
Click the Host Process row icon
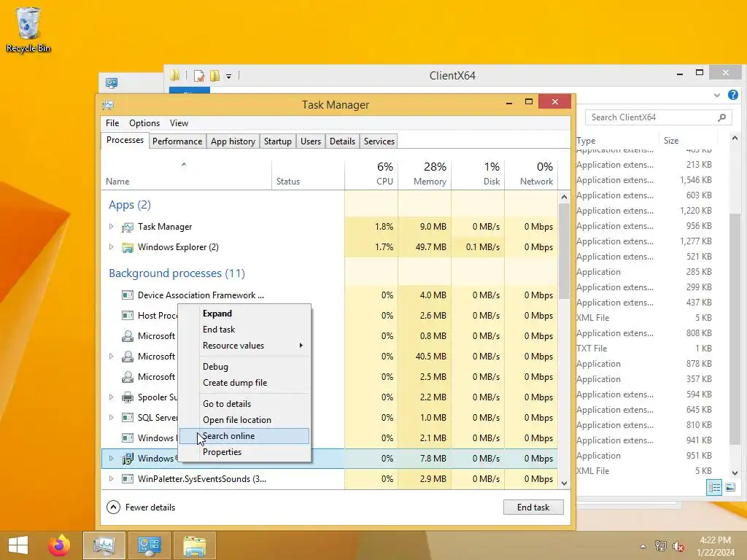point(127,316)
